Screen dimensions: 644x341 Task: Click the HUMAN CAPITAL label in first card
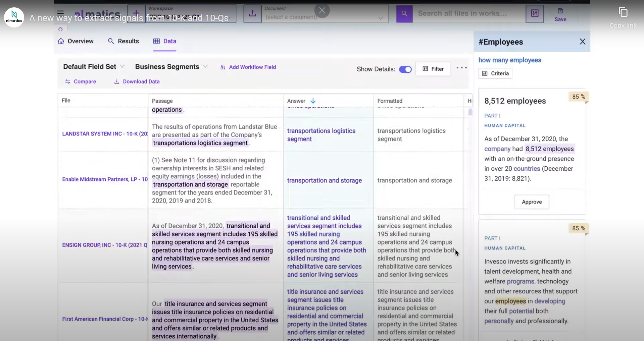(x=505, y=125)
